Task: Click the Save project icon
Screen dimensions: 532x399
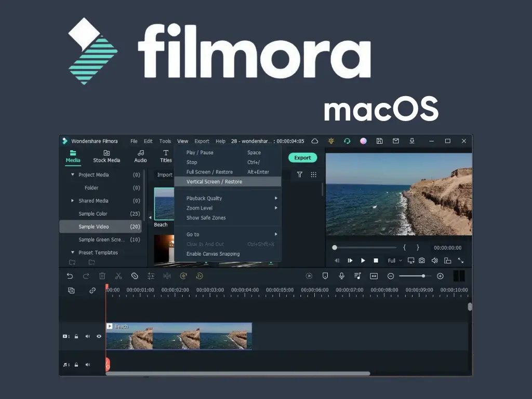Action: click(x=380, y=141)
